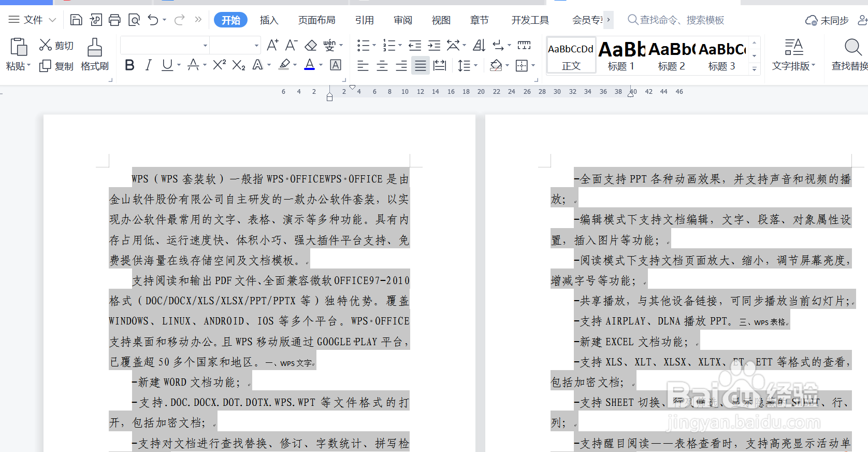Apply character border icon
Viewport: 868px width, 452px height.
[336, 65]
